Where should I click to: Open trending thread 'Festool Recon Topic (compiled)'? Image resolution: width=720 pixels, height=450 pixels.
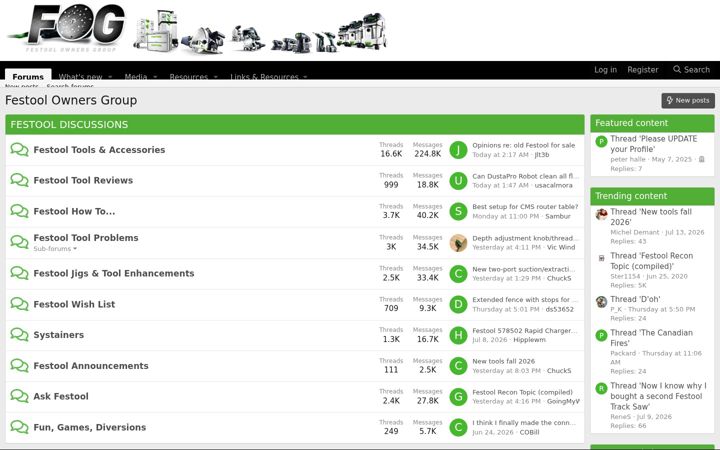(x=652, y=261)
